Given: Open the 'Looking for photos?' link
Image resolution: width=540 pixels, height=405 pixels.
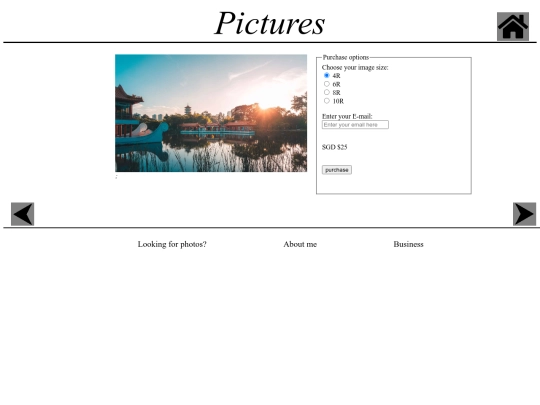Looking at the screenshot, I should tap(172, 244).
